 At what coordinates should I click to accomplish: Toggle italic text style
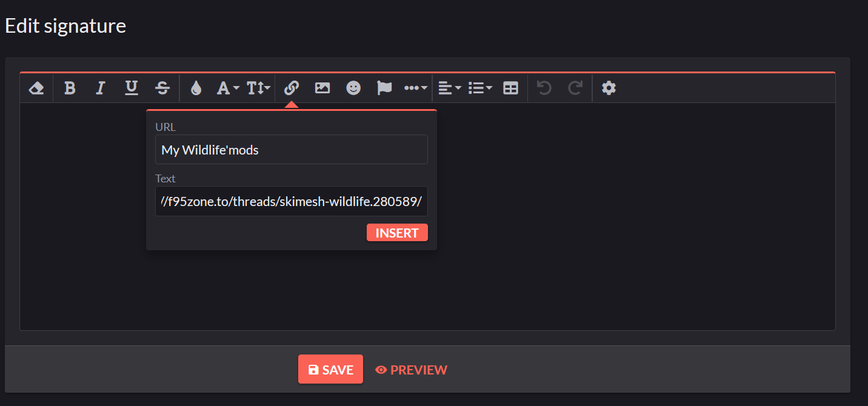tap(101, 88)
